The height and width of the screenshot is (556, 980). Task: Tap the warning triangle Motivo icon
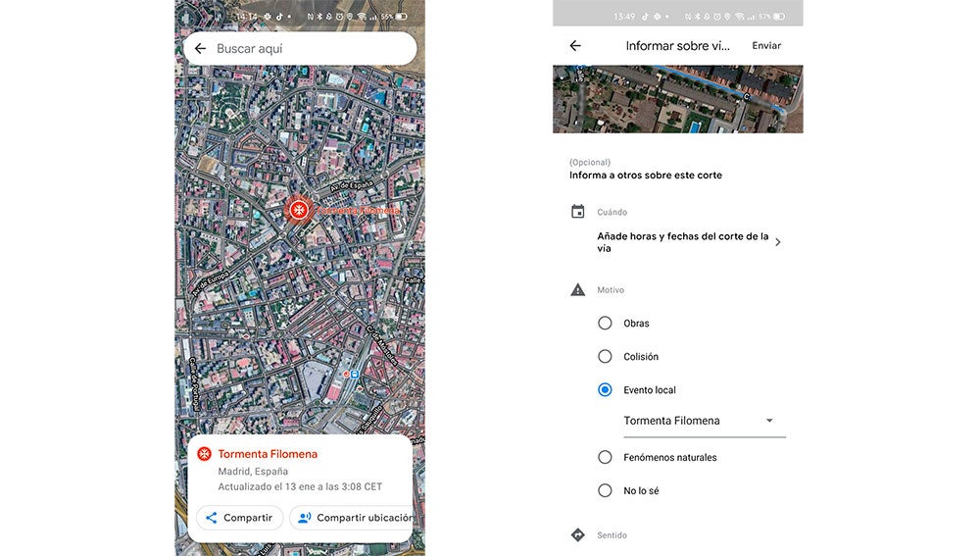point(578,289)
